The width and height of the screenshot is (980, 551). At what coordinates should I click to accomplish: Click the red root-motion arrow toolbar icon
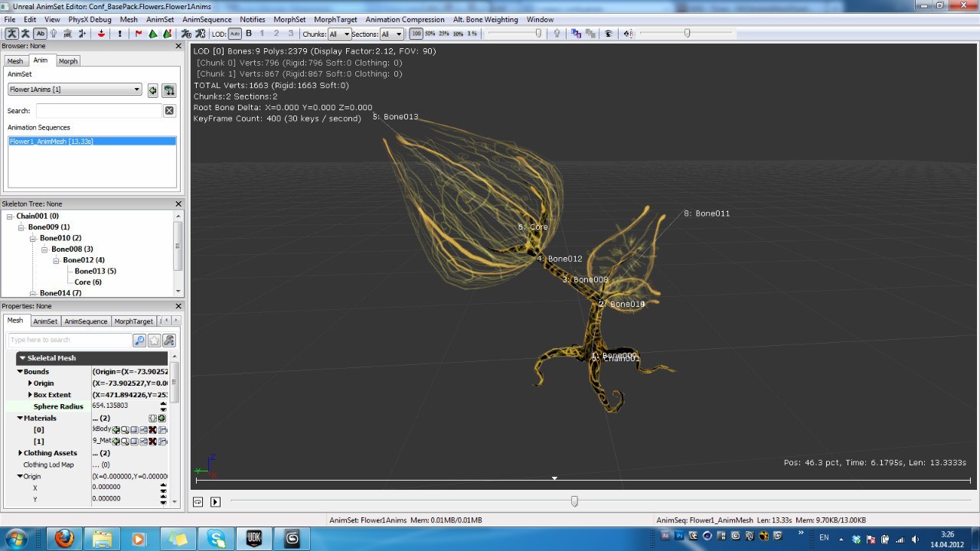(x=101, y=34)
